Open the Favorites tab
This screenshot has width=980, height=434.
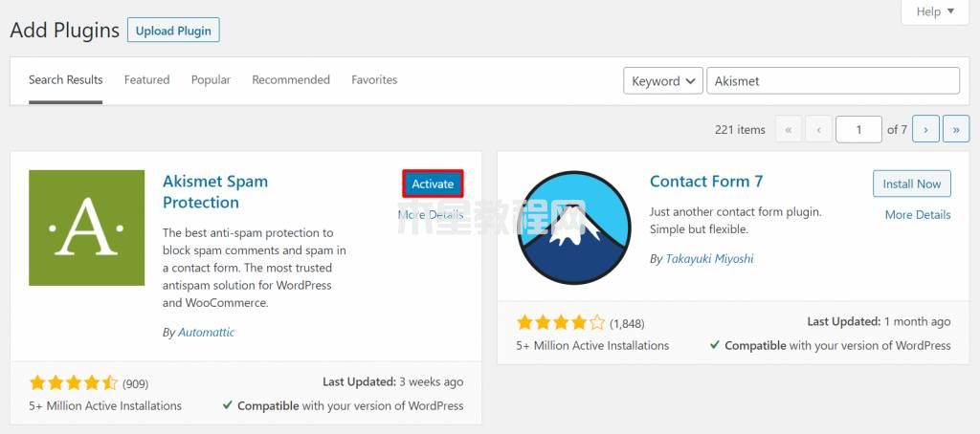[374, 80]
